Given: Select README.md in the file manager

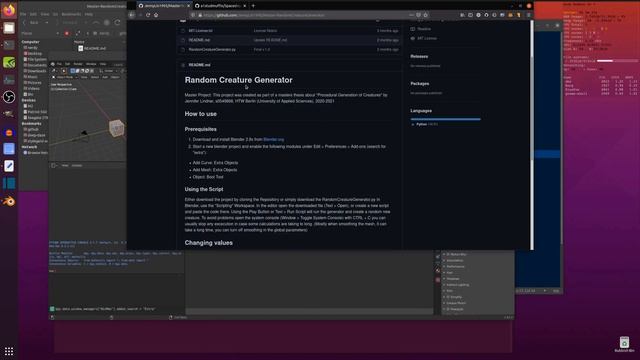Looking at the screenshot, I should [x=92, y=48].
